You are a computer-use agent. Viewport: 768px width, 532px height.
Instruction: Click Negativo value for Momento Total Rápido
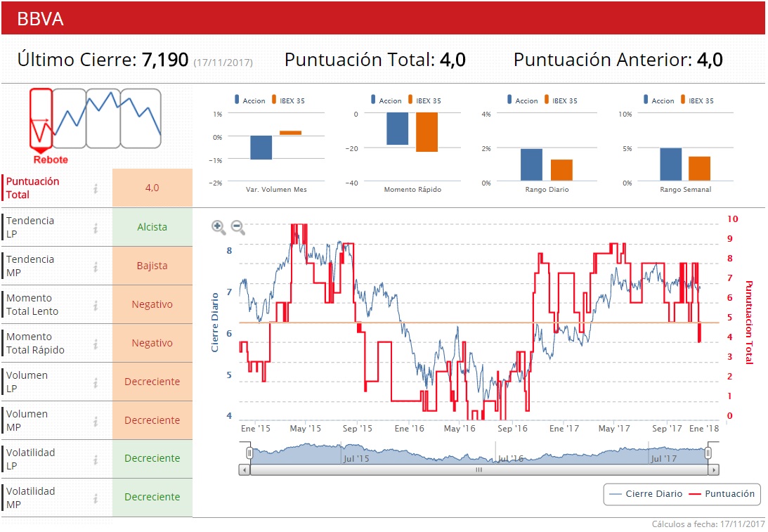coord(152,344)
